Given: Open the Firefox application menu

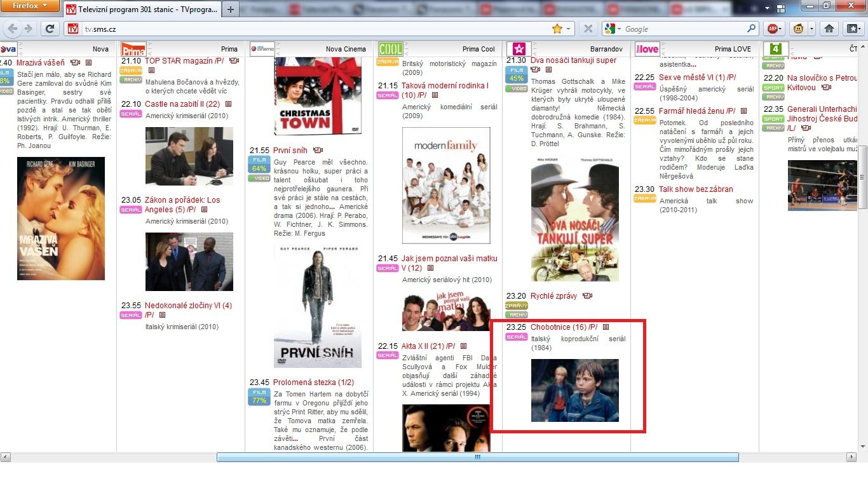Looking at the screenshot, I should click(31, 6).
